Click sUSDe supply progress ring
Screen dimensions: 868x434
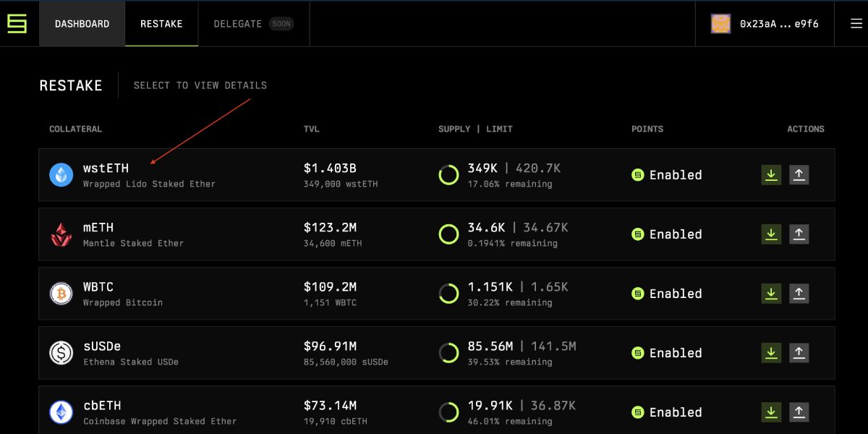click(x=448, y=352)
